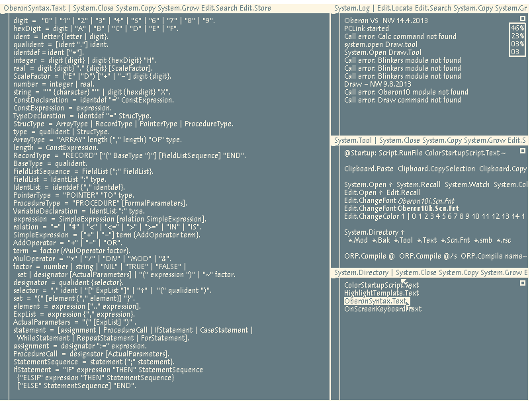Execute the System.Recall command
Screen dimensions: 532x402
(x=418, y=184)
